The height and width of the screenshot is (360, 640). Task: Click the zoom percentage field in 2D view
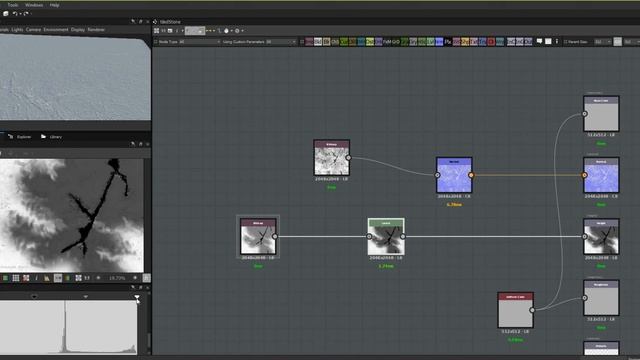click(x=117, y=278)
